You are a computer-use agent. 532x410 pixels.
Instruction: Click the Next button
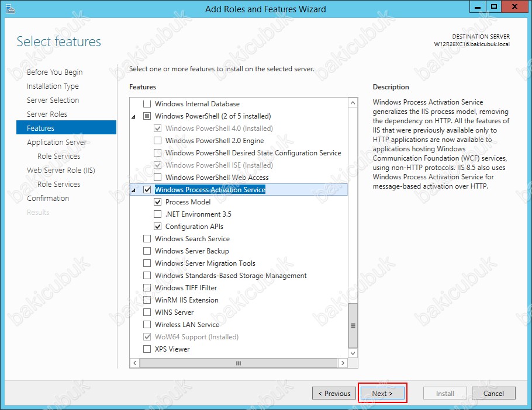click(382, 394)
